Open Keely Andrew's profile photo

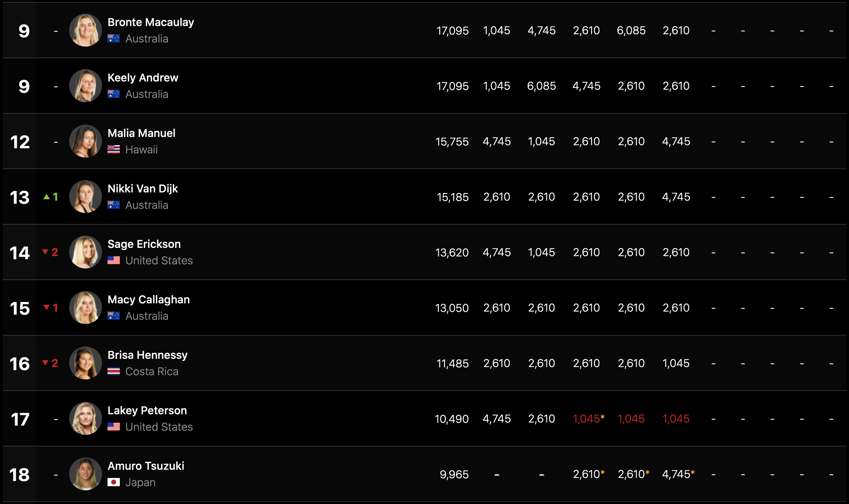[x=86, y=86]
